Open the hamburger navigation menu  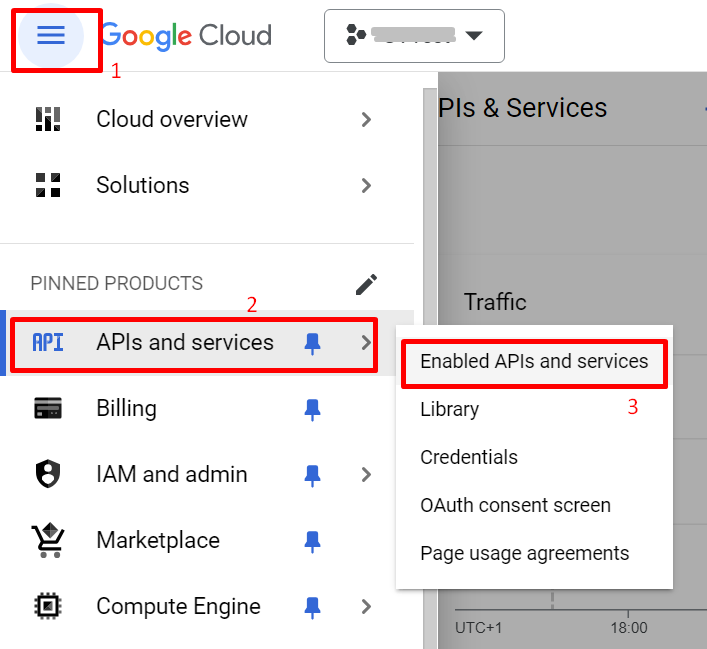pyautogui.click(x=51, y=36)
